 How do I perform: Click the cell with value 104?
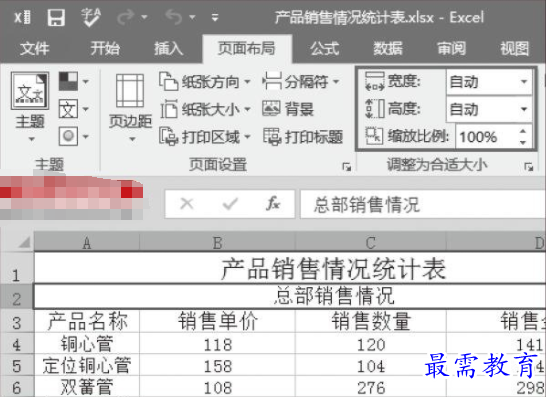point(371,365)
